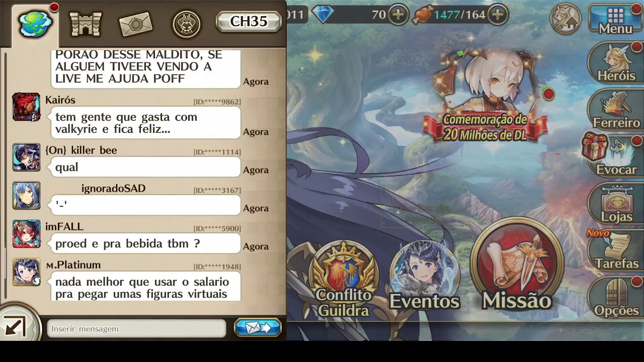Open the Menu grid button
644x362 pixels.
pos(615,20)
